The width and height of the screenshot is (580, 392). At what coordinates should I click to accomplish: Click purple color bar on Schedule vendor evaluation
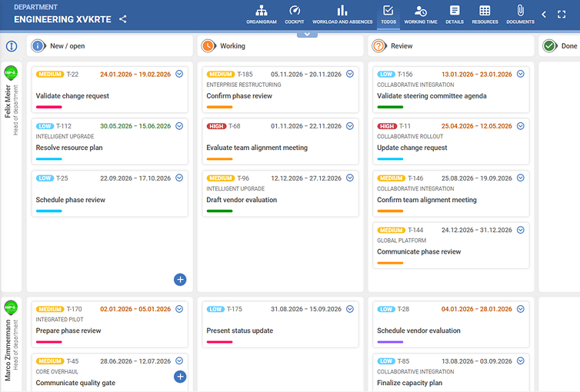[x=390, y=342]
